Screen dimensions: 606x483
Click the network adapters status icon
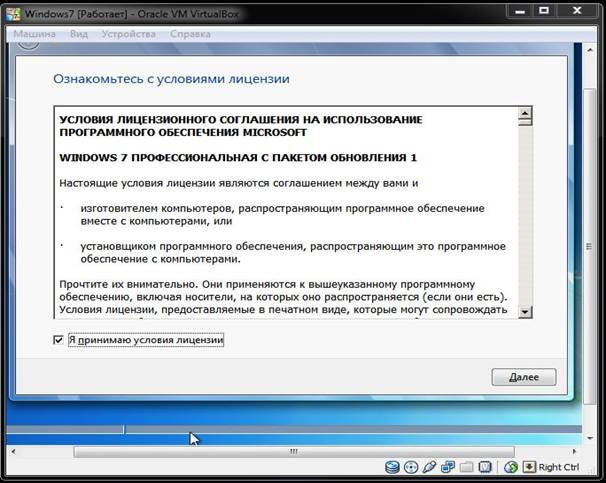click(x=448, y=467)
